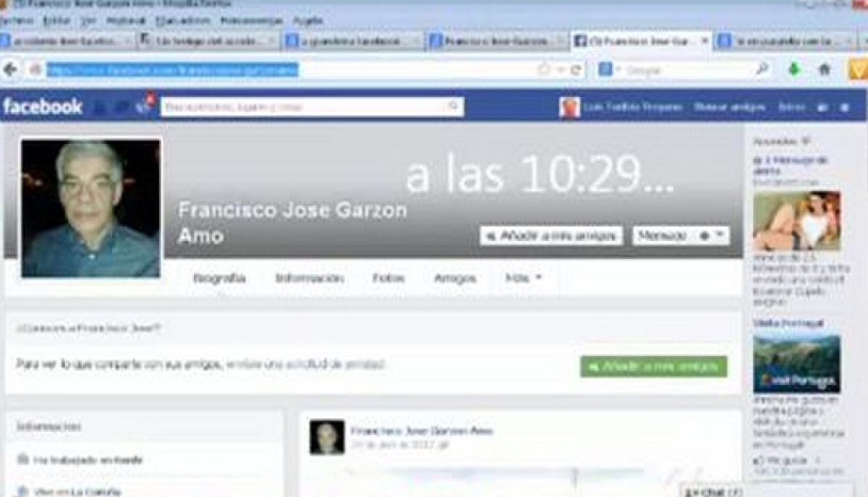Click 'envíale una solicitud de amistad' link
The width and height of the screenshot is (868, 497).
coord(306,365)
